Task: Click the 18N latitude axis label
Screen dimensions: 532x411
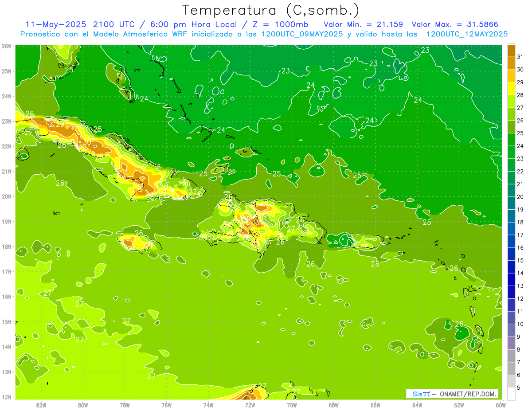Action: point(6,247)
